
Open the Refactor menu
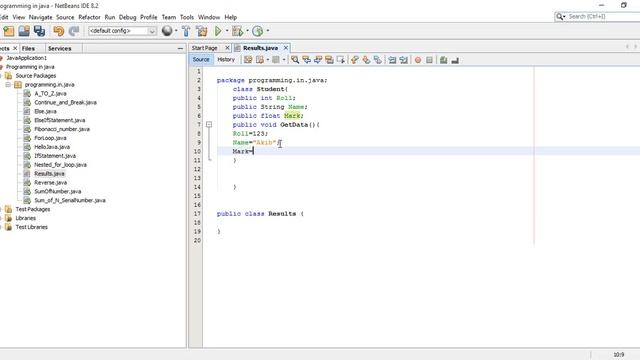[x=89, y=17]
